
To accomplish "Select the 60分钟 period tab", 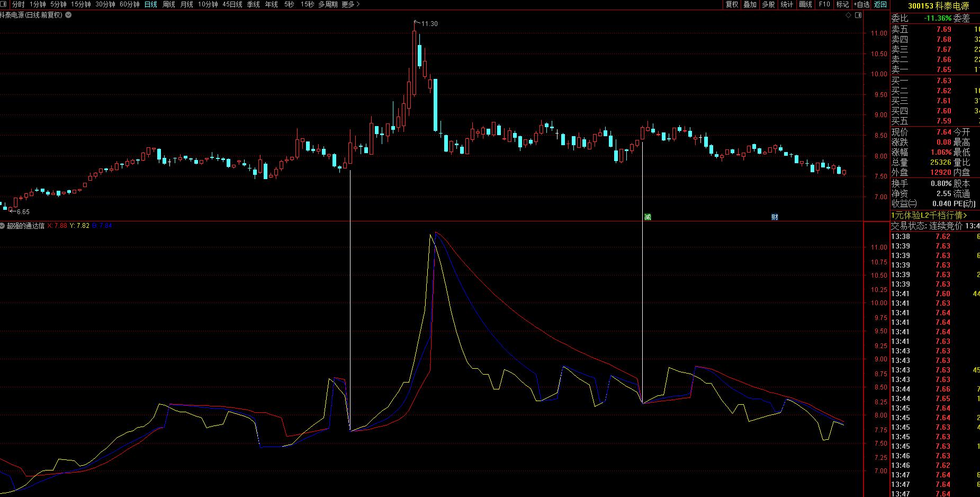I will click(130, 4).
